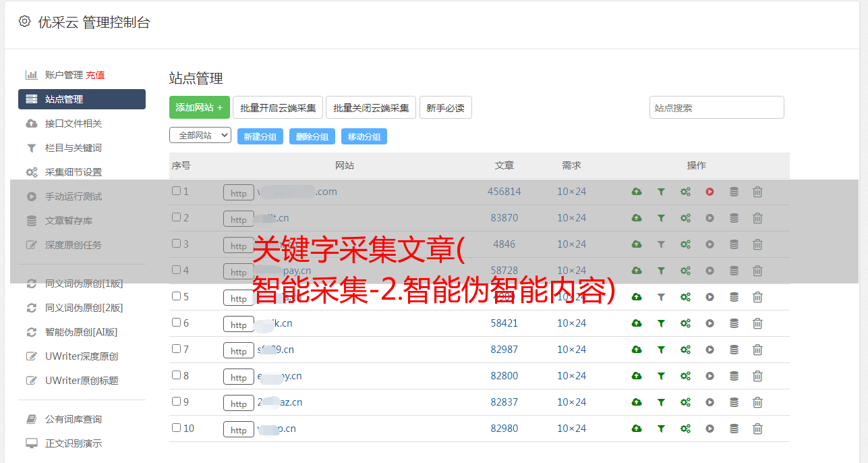Click the green filter icon in row 7
Screen dimensions: 868x463
tap(661, 350)
